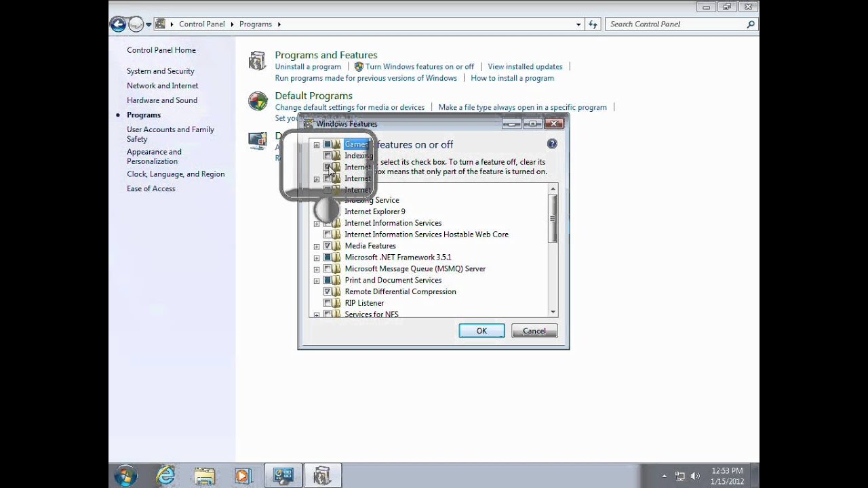Launch Windows Media Player from the taskbar

tap(243, 476)
